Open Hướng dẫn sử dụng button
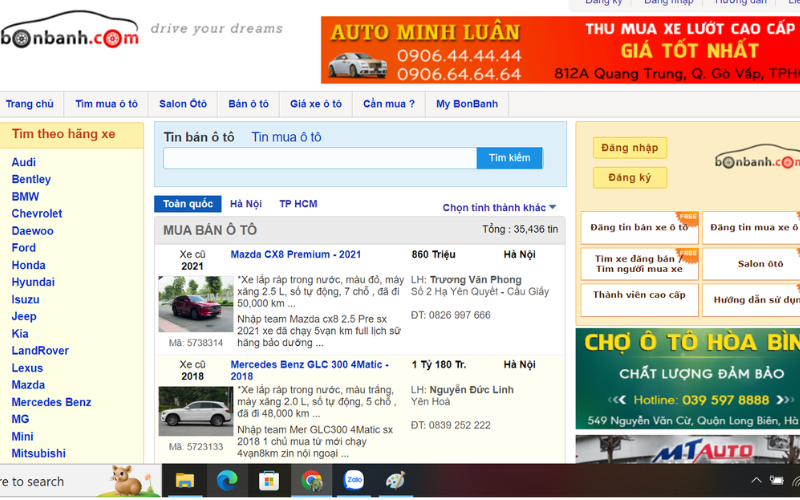Screen dimensions: 800x500 pyautogui.click(x=751, y=299)
